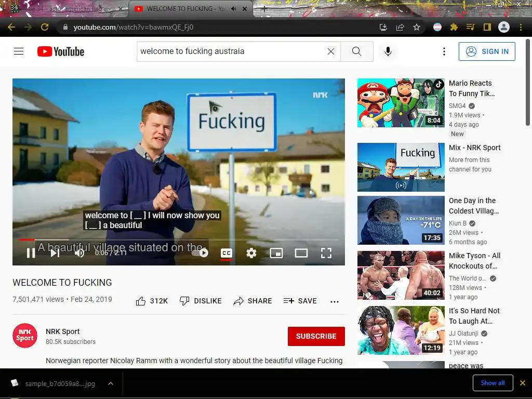Skip to the next video
This screenshot has height=399, width=532.
click(x=55, y=253)
